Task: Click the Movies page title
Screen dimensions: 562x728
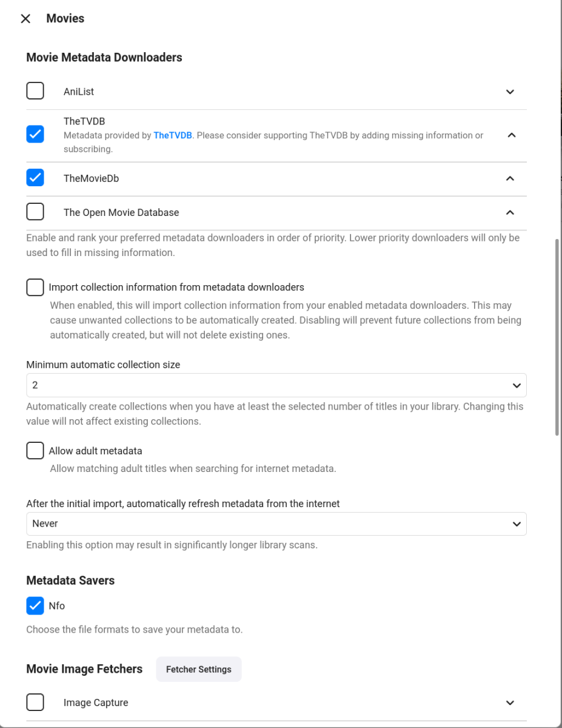Action: (x=65, y=18)
